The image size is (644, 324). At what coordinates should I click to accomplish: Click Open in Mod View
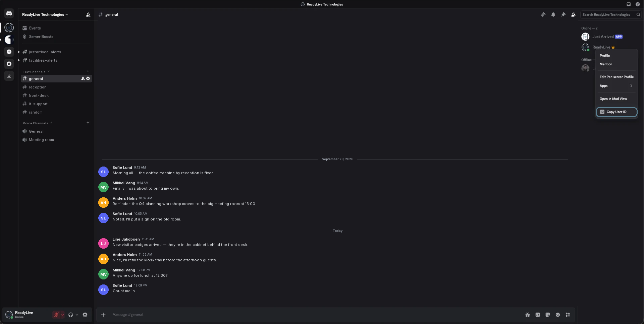pos(616,99)
